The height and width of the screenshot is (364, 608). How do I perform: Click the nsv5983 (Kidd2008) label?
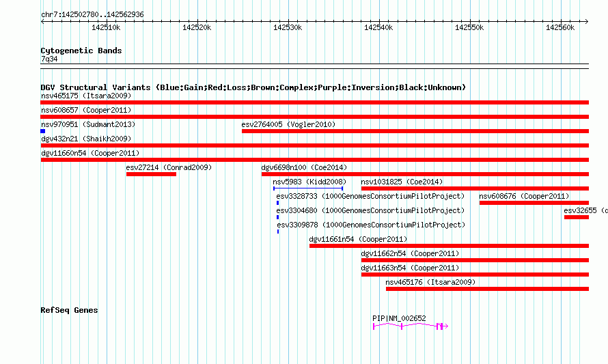pos(309,182)
